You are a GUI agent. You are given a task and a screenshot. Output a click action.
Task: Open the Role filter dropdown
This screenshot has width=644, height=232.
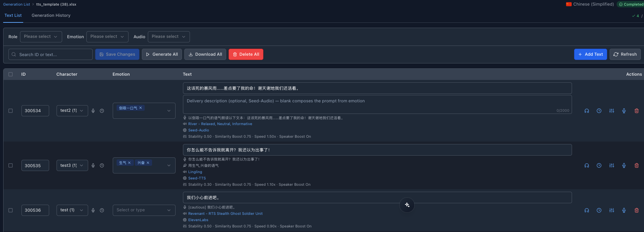click(41, 37)
